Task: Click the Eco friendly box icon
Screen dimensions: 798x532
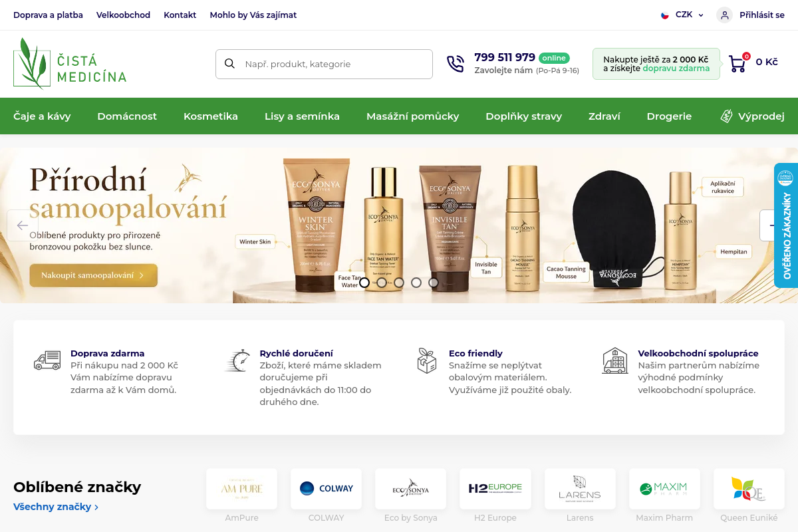Action: 426,360
